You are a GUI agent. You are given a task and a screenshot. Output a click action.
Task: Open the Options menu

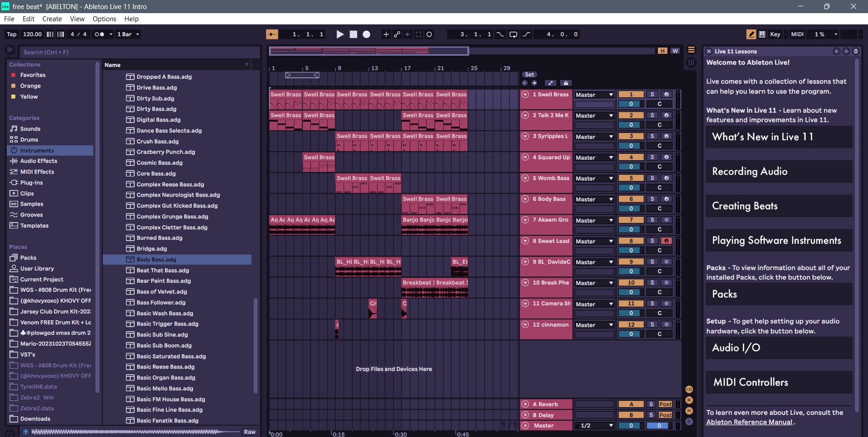point(104,19)
